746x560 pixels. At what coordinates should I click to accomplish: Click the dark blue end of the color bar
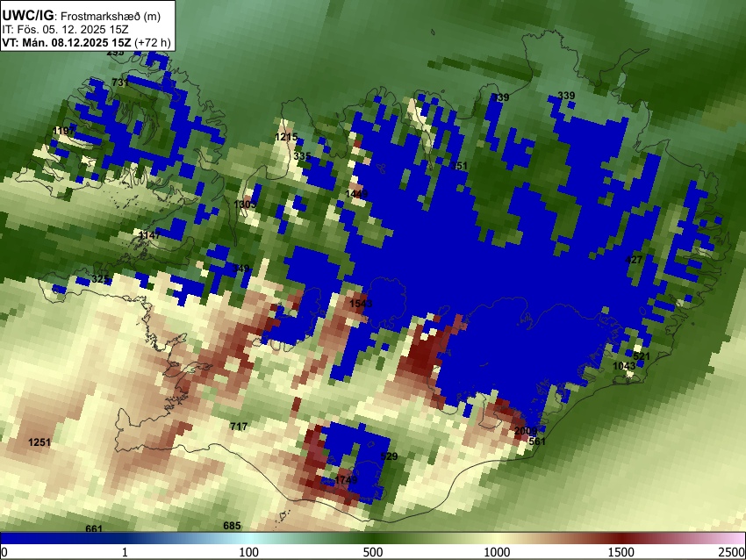[x=29, y=539]
